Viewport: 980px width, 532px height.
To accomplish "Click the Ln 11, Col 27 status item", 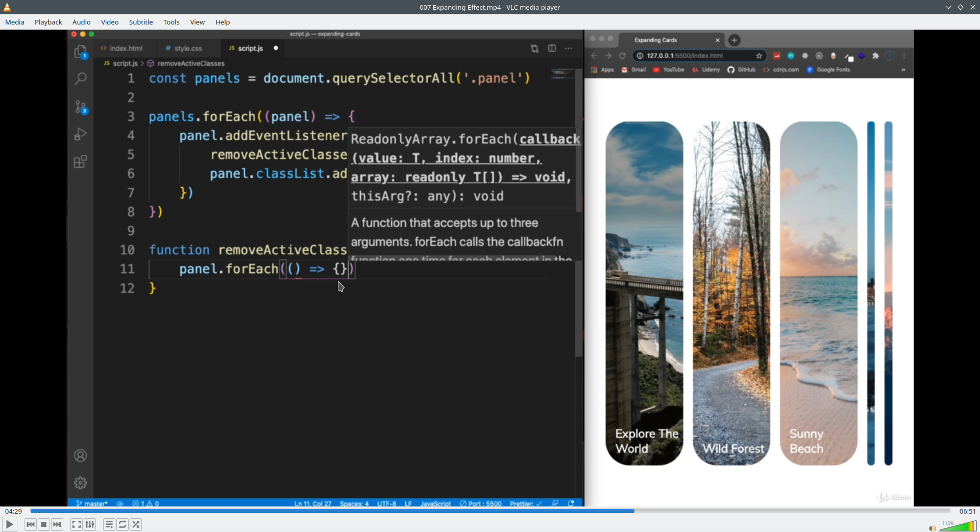I will (x=313, y=503).
